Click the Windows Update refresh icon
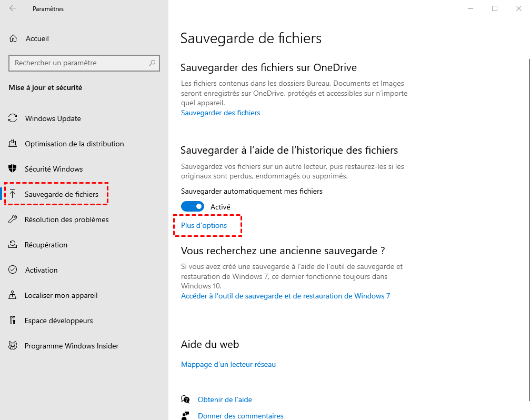The image size is (531, 420). tap(13, 118)
